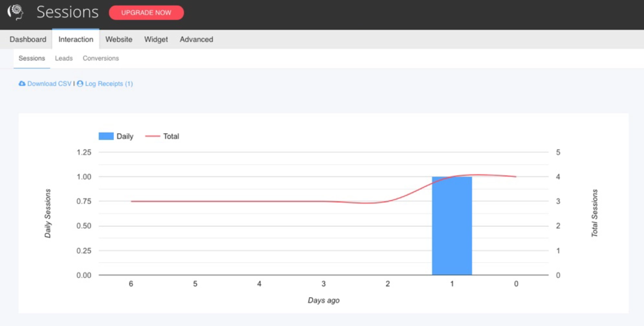
Task: Open the Website tab
Action: coord(119,39)
